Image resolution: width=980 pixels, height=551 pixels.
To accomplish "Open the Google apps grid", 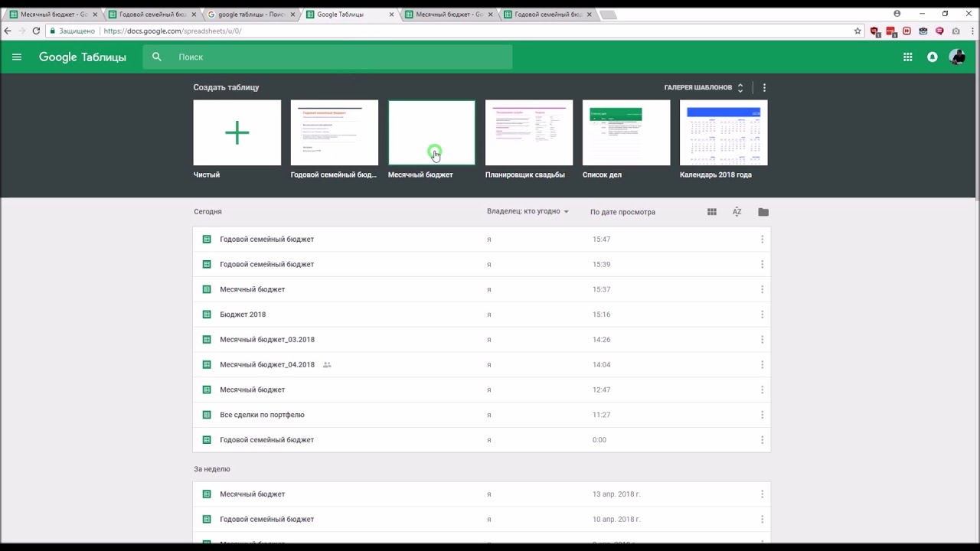I will coord(907,57).
